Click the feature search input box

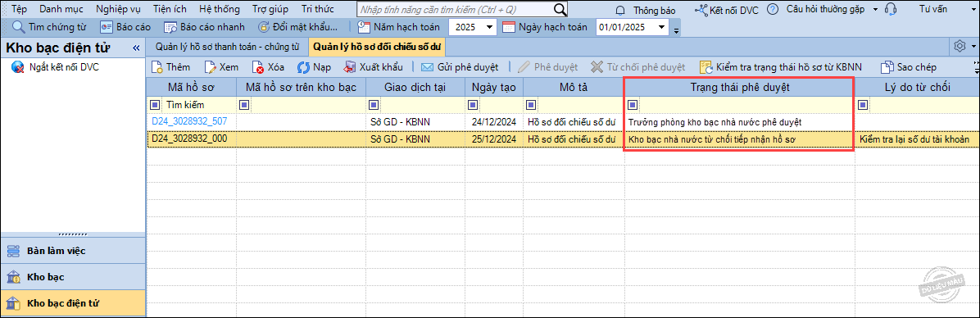[x=455, y=9]
